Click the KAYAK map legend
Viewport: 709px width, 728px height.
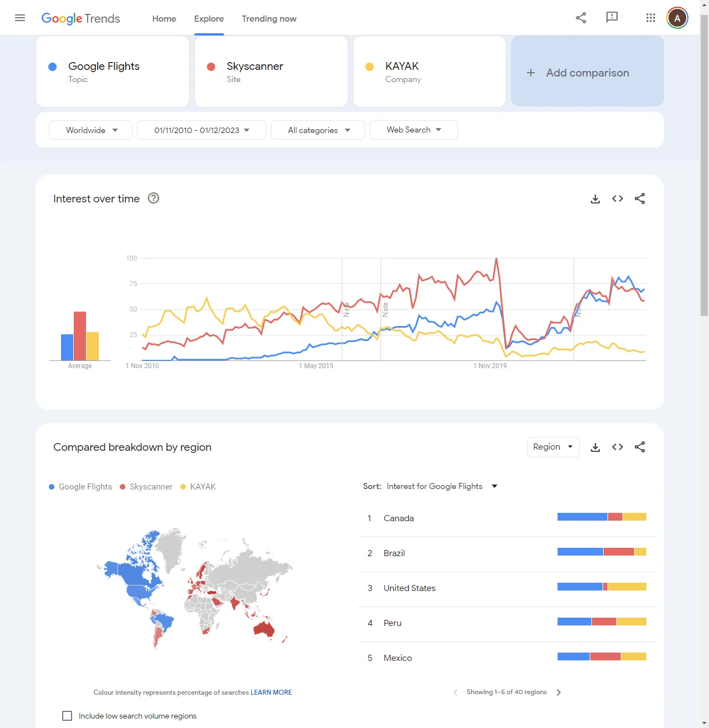[198, 487]
